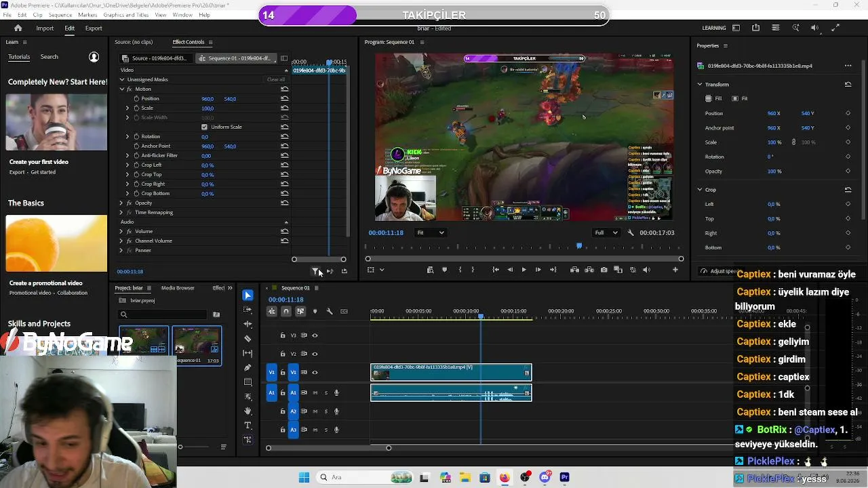Toggle linked selection in timeline

tap(300, 311)
